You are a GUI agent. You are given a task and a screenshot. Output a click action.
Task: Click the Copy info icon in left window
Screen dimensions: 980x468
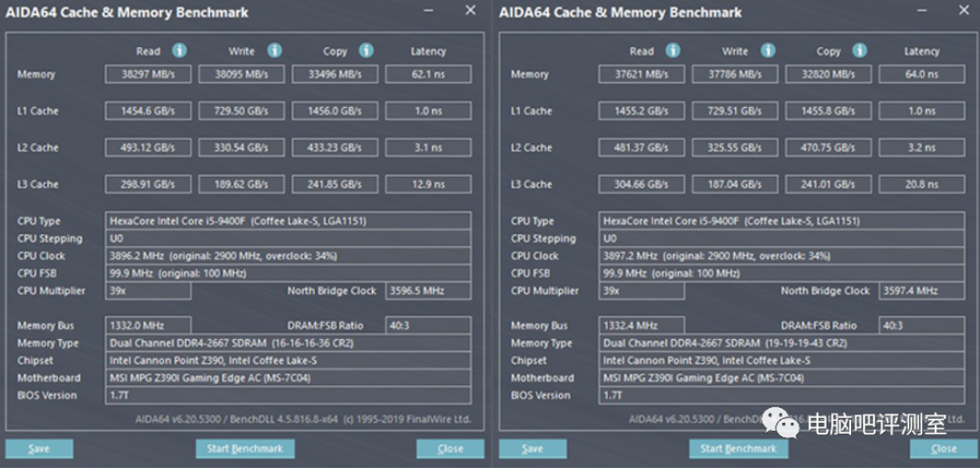(367, 51)
